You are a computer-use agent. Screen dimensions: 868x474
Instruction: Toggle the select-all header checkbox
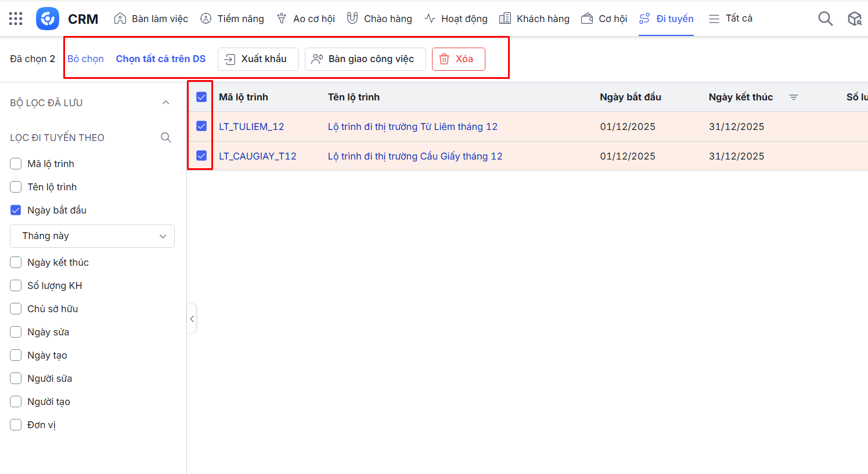coord(201,97)
